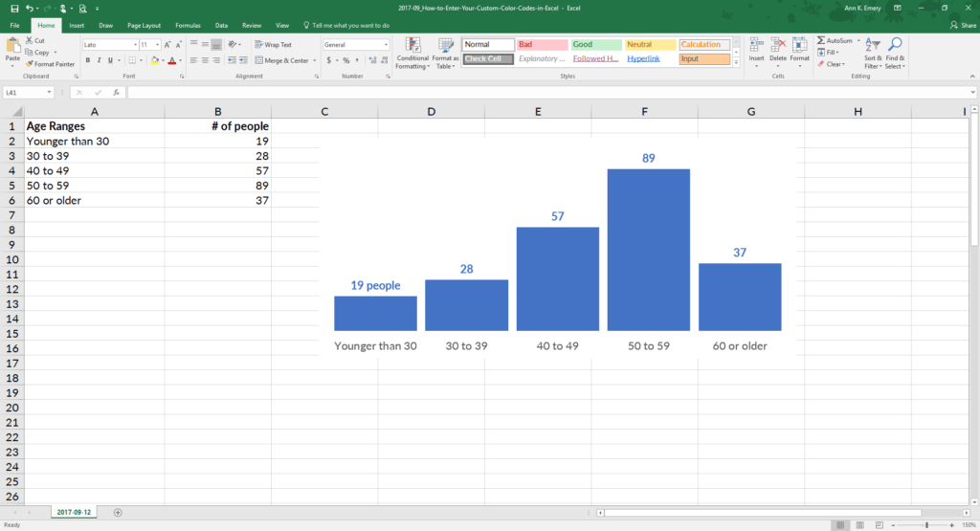980x531 pixels.
Task: Click the AutoSum sigma icon
Action: (x=821, y=40)
